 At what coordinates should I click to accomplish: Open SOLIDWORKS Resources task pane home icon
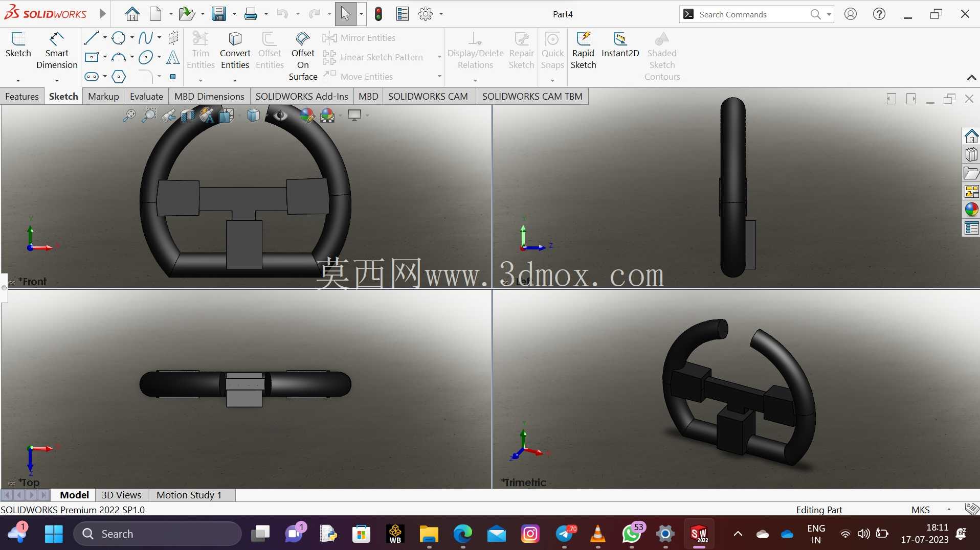[x=971, y=136]
